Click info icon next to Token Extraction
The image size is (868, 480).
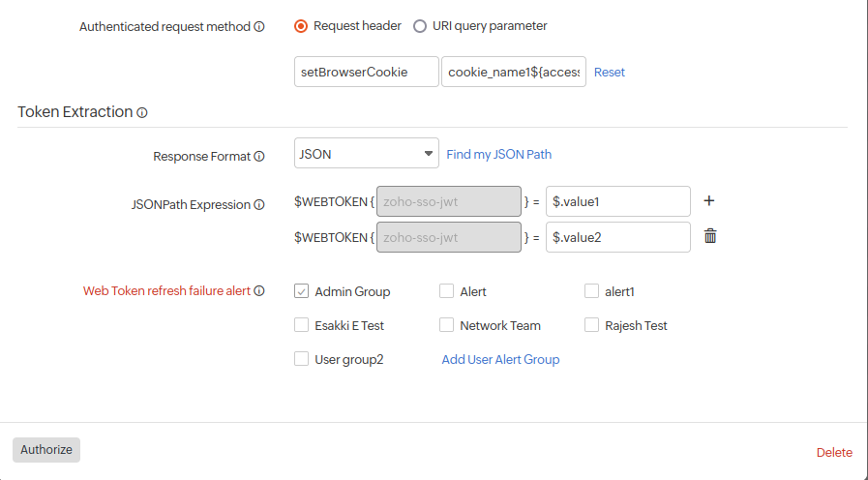[x=142, y=112]
